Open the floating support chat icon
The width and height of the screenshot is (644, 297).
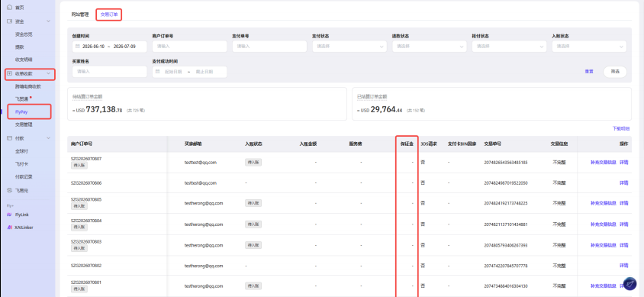[630, 284]
